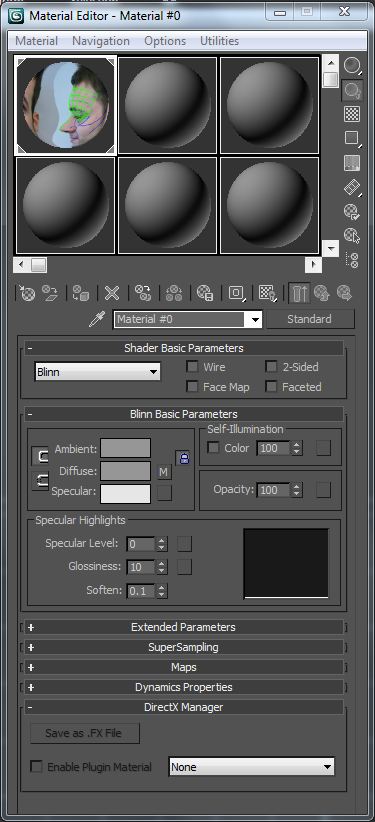Check the Self-Illumination Color checkbox
The image size is (375, 822).
213,448
